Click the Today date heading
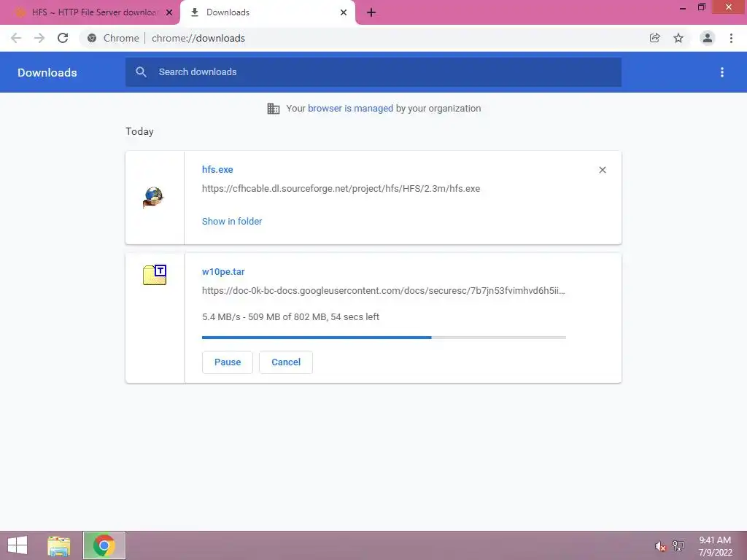Image resolution: width=747 pixels, height=560 pixels. click(x=139, y=131)
